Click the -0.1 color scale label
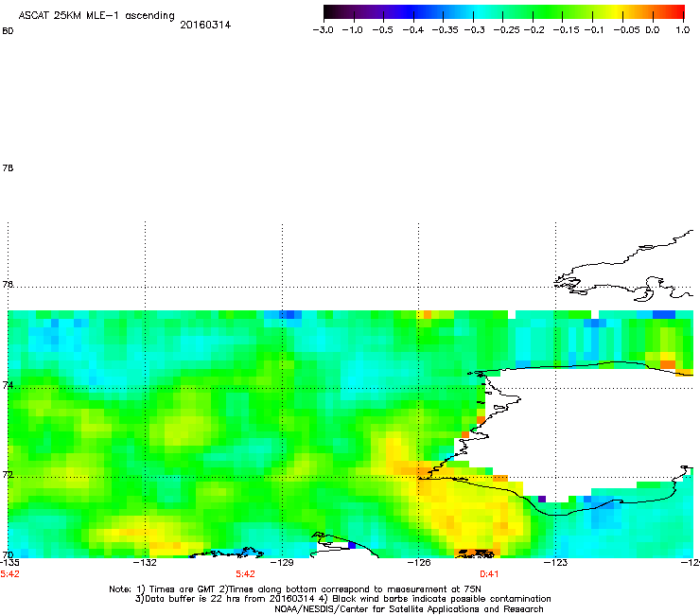 [x=594, y=30]
